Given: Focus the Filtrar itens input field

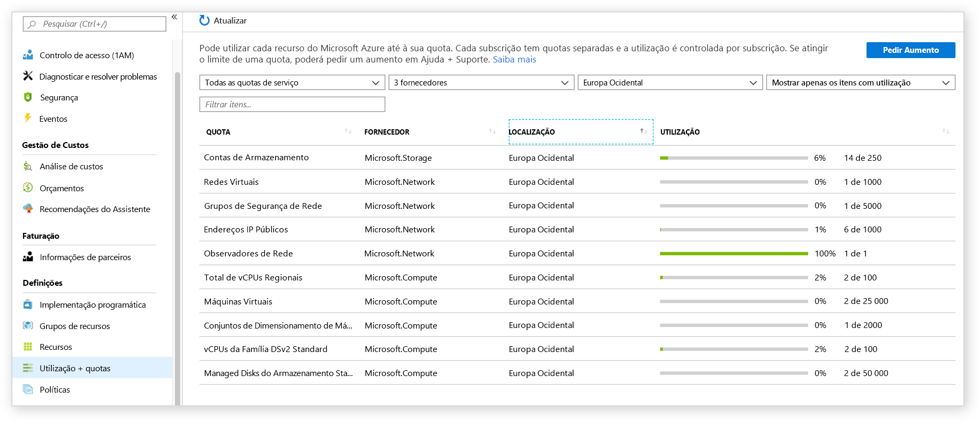Looking at the screenshot, I should pos(292,104).
